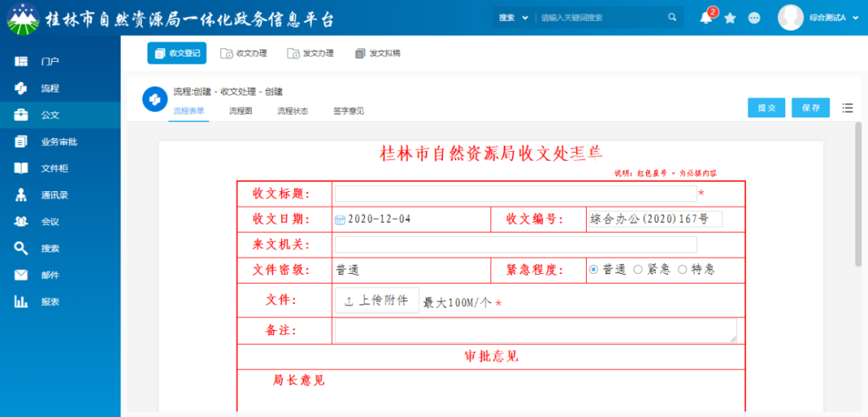This screenshot has height=417, width=868.
Task: Click the 流程:创建 - 收文处理 - 创建 title
Action: (228, 92)
